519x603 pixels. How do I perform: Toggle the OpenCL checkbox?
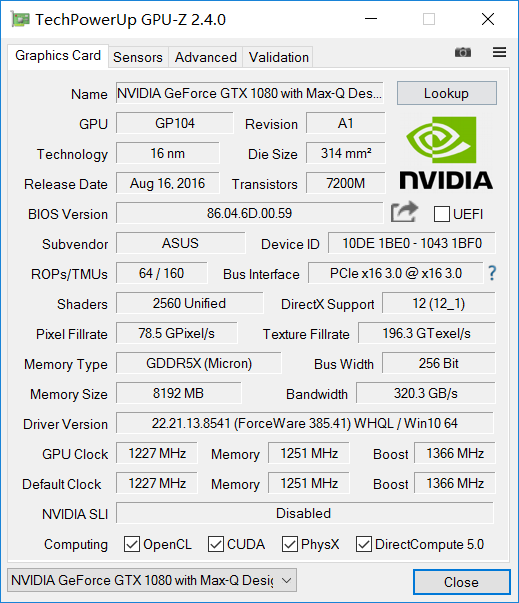coord(132,544)
